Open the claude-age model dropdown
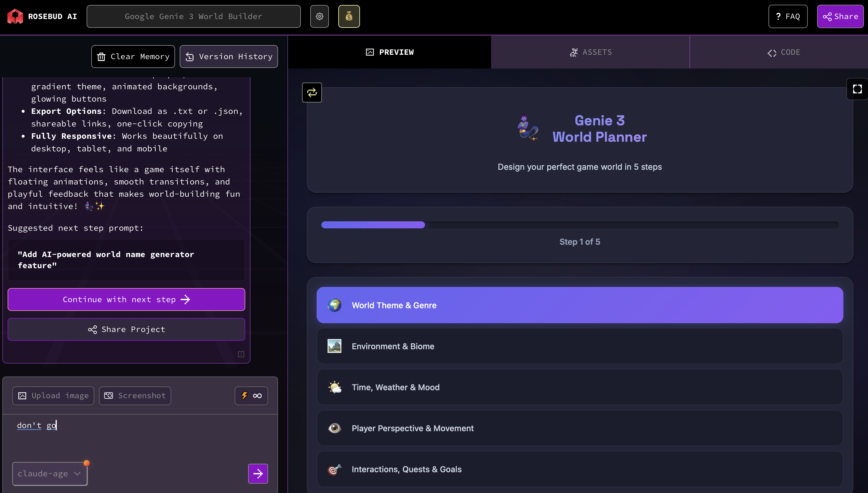The image size is (868, 493). tap(50, 473)
